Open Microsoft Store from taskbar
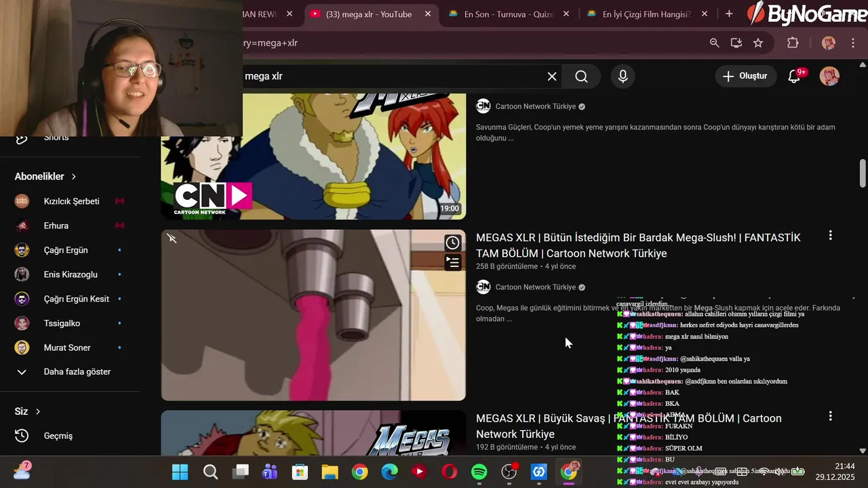The image size is (868, 488). [x=300, y=472]
